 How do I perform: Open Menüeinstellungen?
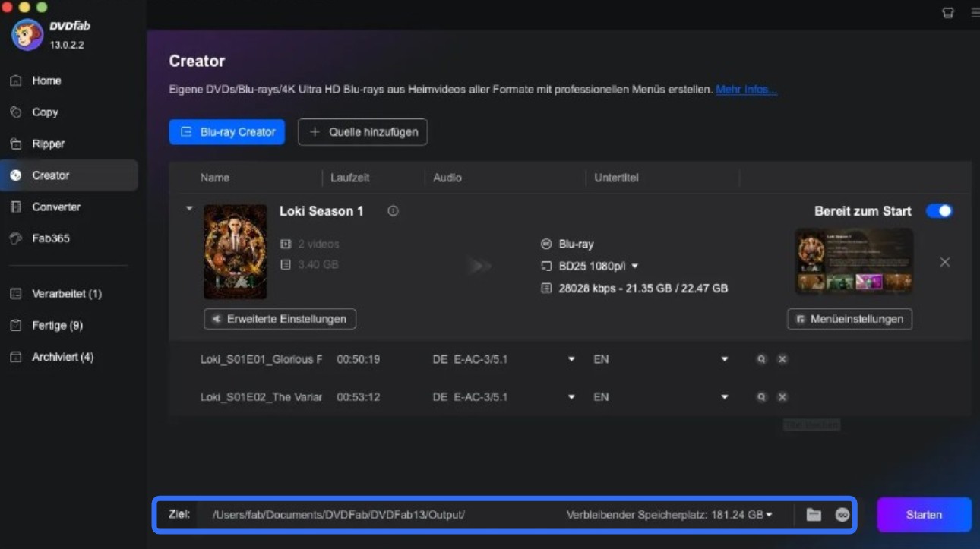[849, 319]
